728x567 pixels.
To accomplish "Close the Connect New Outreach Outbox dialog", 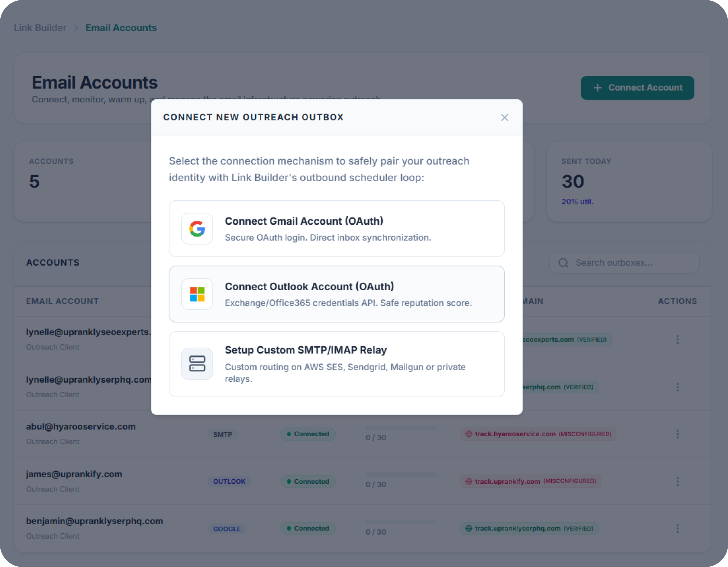I will pyautogui.click(x=505, y=118).
